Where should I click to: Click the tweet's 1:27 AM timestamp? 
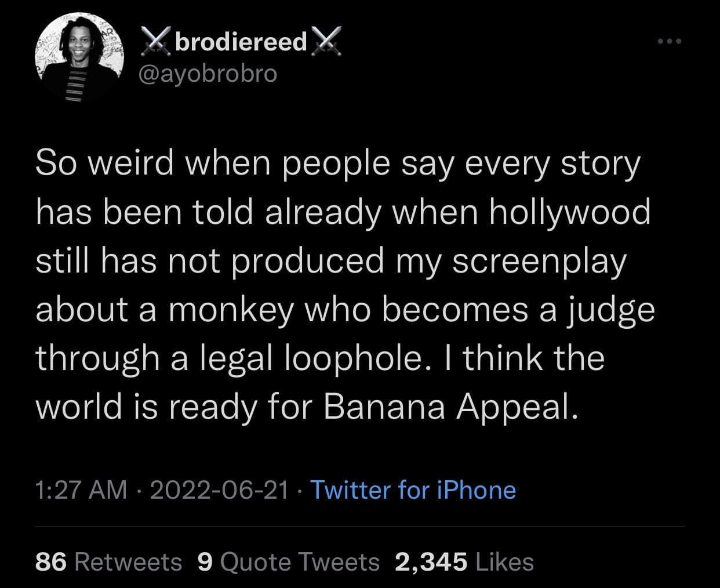(81, 490)
